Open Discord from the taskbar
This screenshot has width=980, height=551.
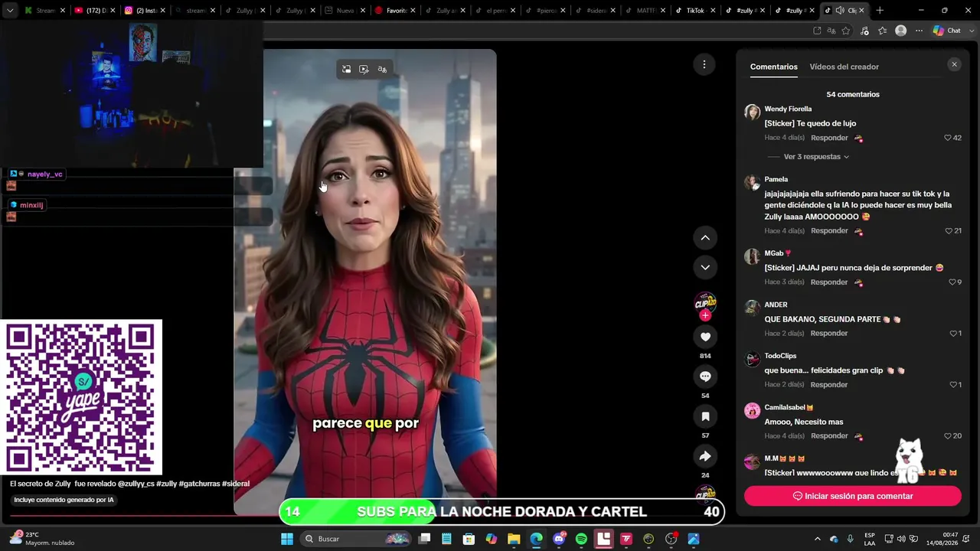(x=559, y=539)
